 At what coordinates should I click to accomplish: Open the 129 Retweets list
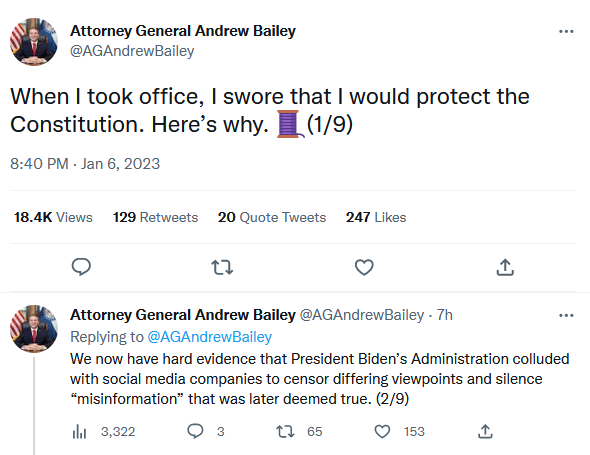(x=155, y=217)
